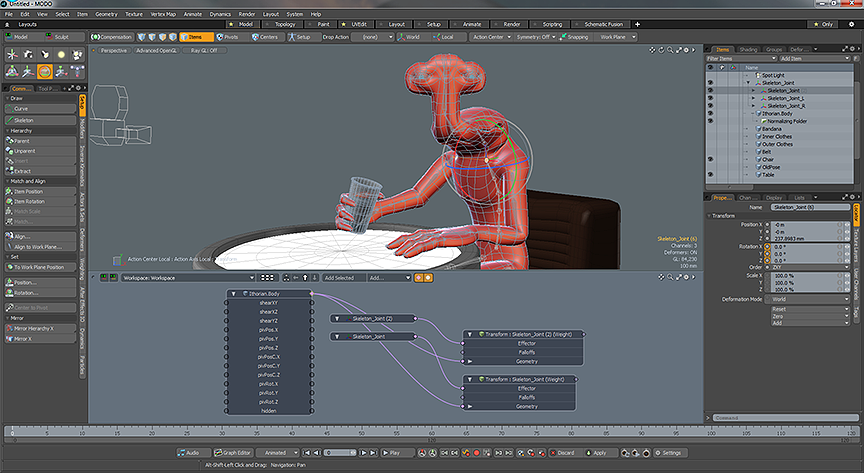Open the Work Plane dropdown
This screenshot has width=864, height=473.
(617, 37)
